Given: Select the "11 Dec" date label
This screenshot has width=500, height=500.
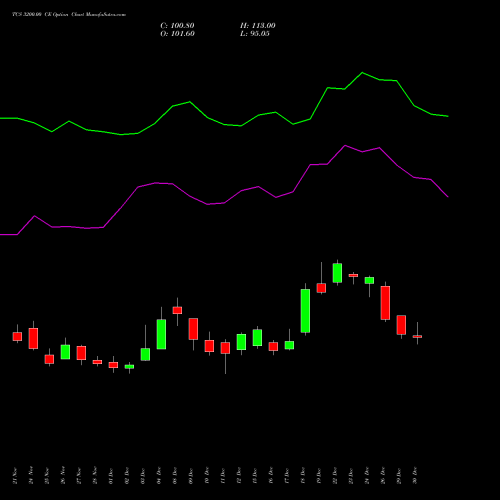Looking at the screenshot, I should [223, 476].
